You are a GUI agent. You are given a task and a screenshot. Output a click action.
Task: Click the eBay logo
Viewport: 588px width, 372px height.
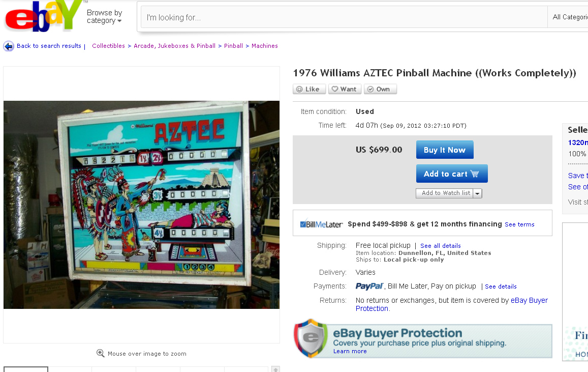click(43, 16)
